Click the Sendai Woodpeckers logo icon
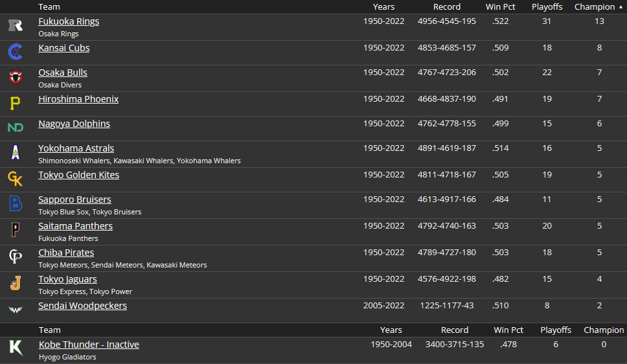The image size is (627, 364). coord(16,310)
